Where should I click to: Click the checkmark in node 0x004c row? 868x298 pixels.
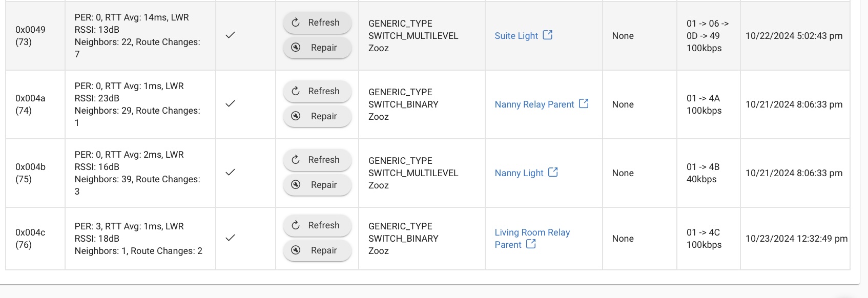pyautogui.click(x=231, y=238)
